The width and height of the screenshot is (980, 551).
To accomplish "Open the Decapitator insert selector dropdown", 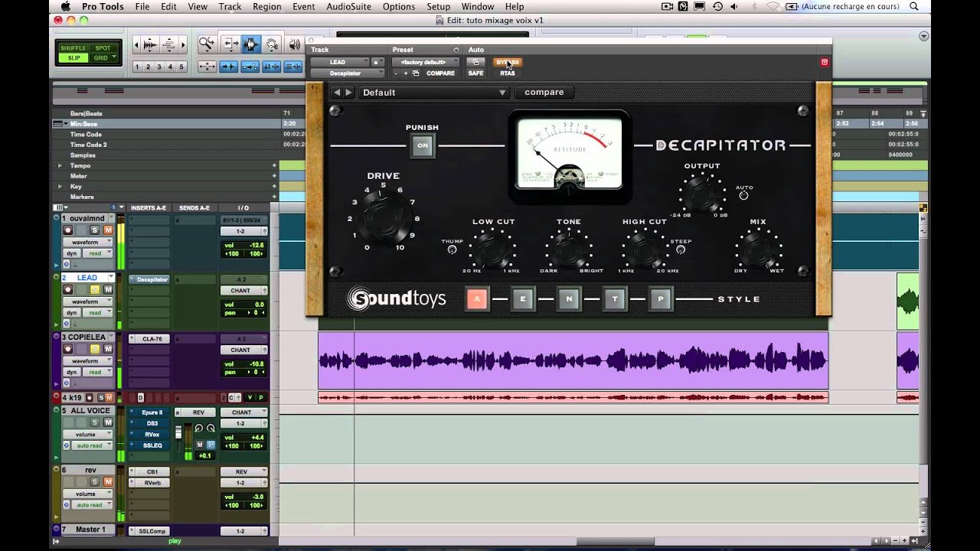I will pyautogui.click(x=348, y=73).
